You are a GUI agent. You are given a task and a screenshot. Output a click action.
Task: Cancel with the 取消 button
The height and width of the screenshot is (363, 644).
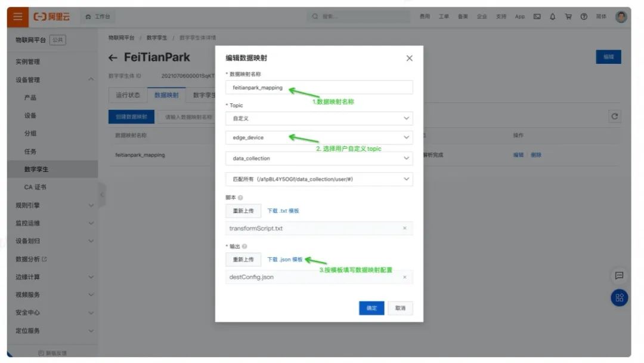point(400,308)
